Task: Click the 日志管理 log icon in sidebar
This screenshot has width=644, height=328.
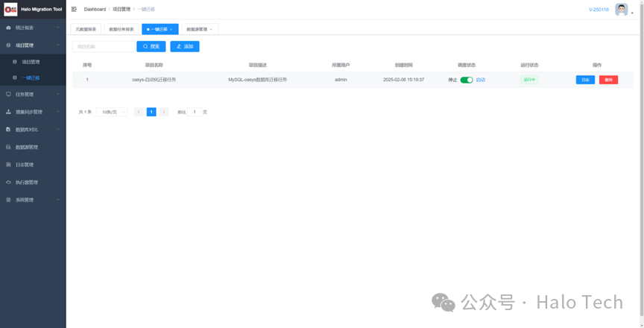Action: pos(9,165)
